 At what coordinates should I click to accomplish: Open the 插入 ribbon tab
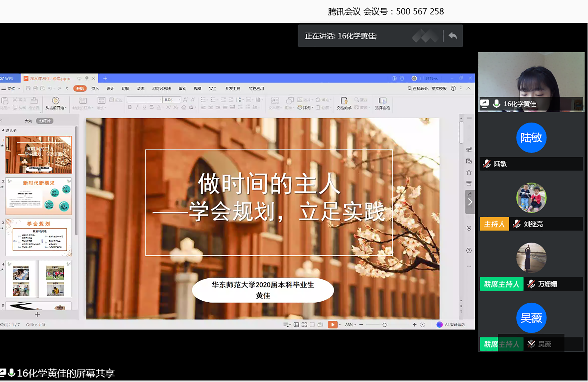pos(95,88)
